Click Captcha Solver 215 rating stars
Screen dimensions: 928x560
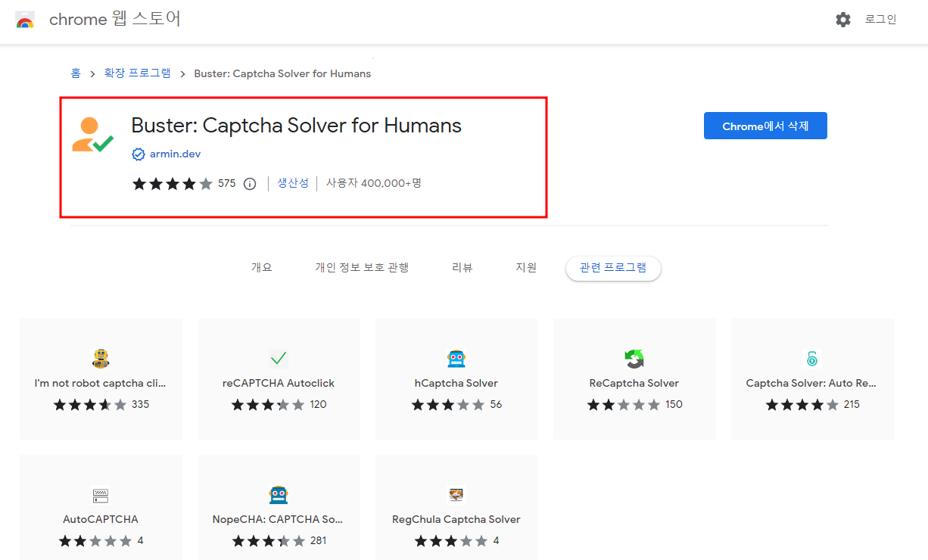[802, 405]
